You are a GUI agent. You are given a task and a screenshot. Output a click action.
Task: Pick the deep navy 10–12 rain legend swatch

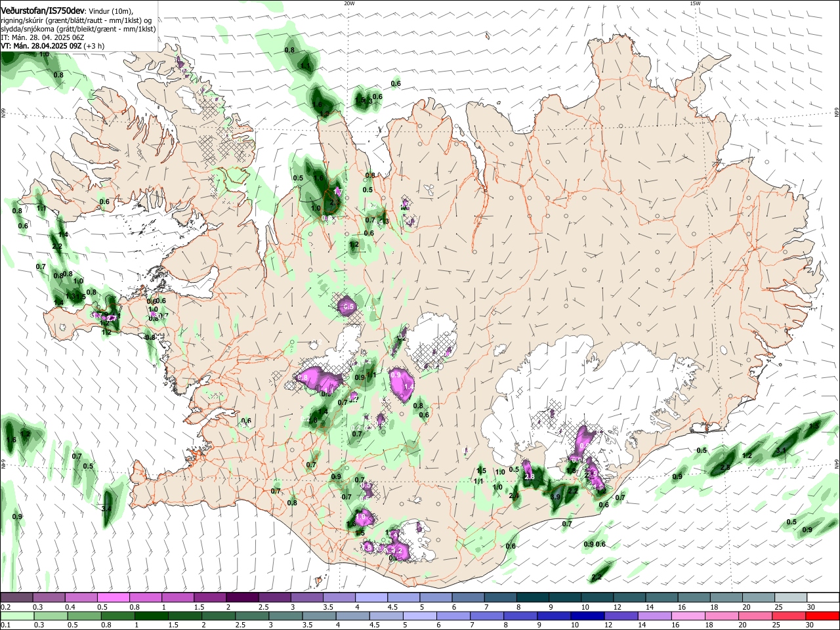pyautogui.click(x=587, y=616)
